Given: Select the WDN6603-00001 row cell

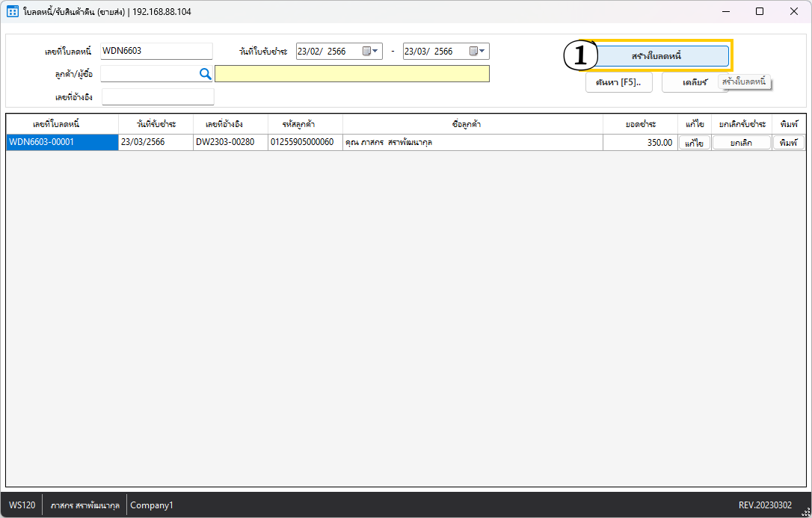Looking at the screenshot, I should click(x=62, y=143).
